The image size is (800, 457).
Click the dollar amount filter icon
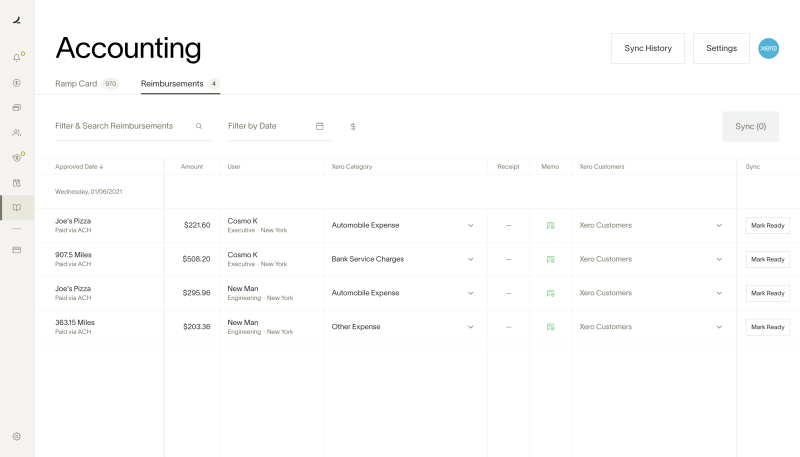pos(353,126)
